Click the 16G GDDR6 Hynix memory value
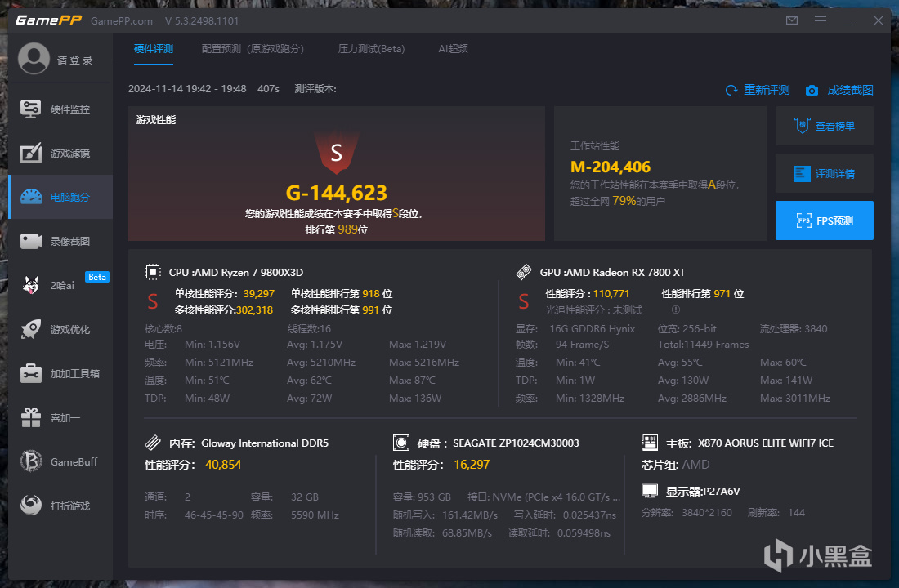The width and height of the screenshot is (899, 588). (593, 329)
